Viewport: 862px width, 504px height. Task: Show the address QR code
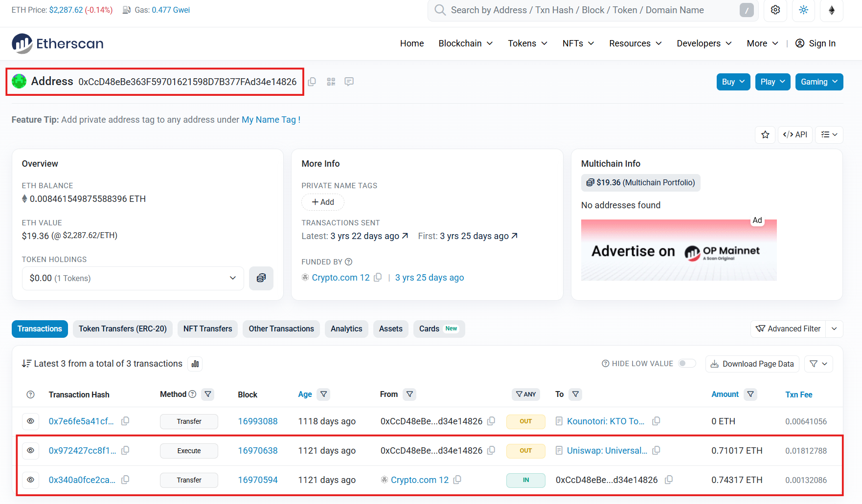click(x=331, y=82)
